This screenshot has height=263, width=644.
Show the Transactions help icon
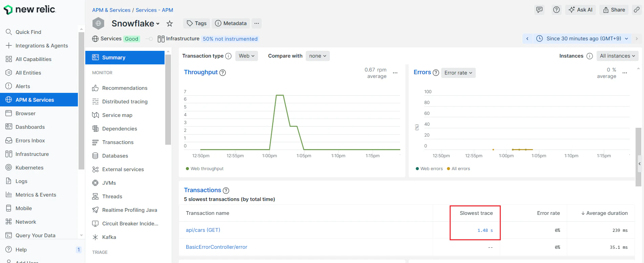pos(226,190)
